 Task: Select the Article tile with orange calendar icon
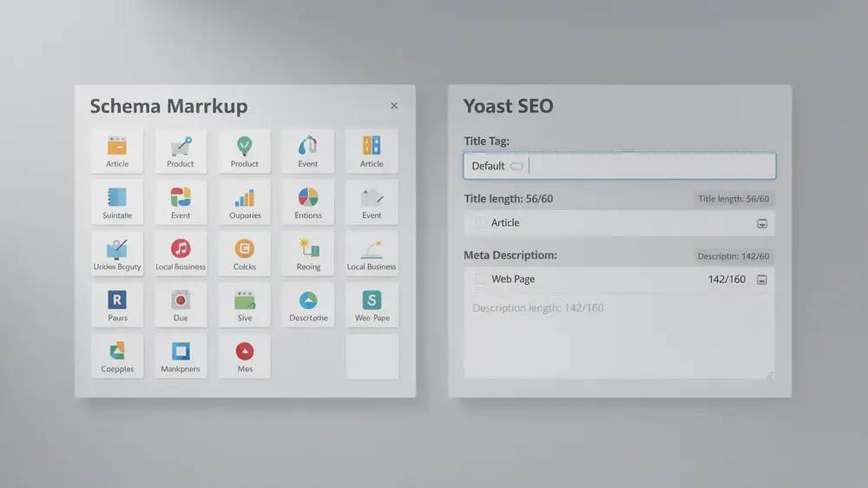click(117, 151)
